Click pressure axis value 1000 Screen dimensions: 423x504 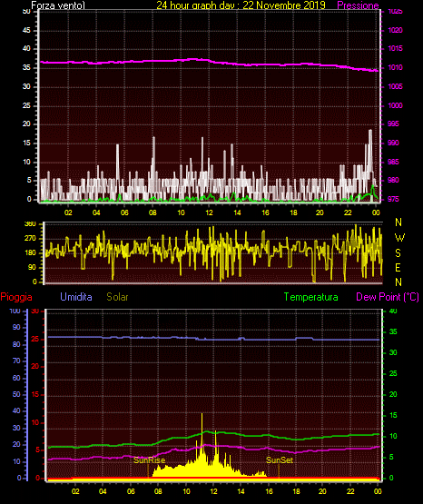point(395,105)
